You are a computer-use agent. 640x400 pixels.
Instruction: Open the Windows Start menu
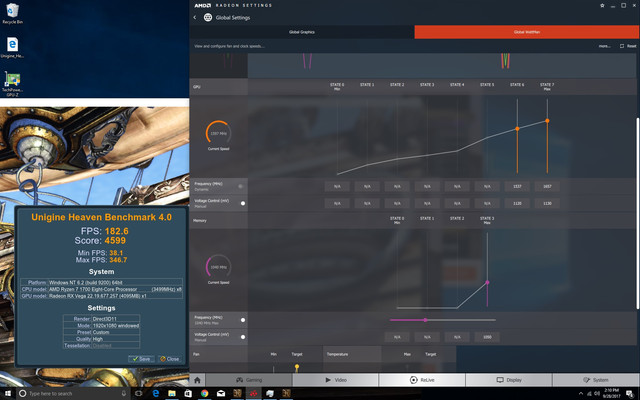point(7,393)
